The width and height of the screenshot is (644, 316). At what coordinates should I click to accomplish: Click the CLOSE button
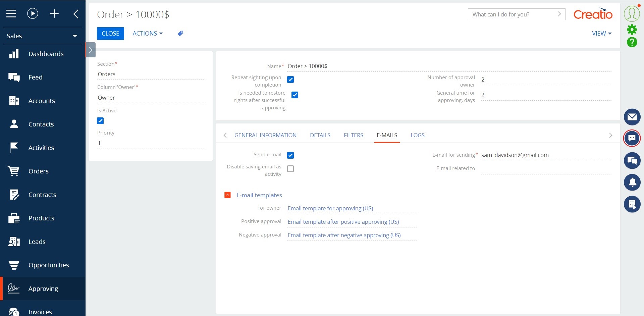pos(110,33)
